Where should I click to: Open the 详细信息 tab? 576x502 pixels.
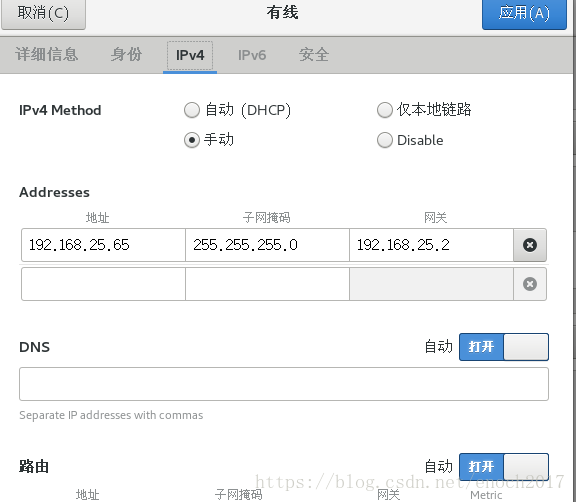pos(46,55)
